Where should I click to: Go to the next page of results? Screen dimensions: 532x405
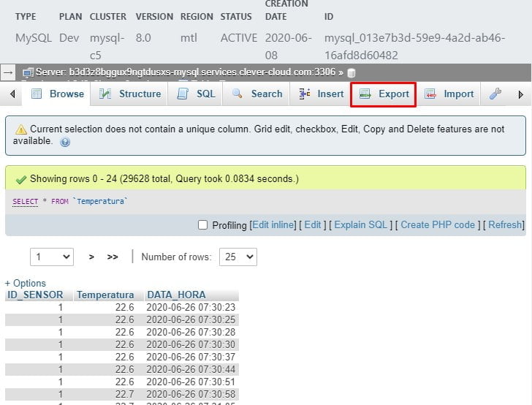(x=91, y=257)
